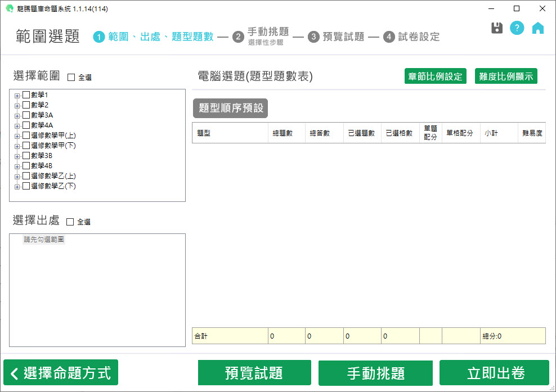The image size is (556, 392).
Task: Enable the 數學3A checkbox
Action: 26,115
